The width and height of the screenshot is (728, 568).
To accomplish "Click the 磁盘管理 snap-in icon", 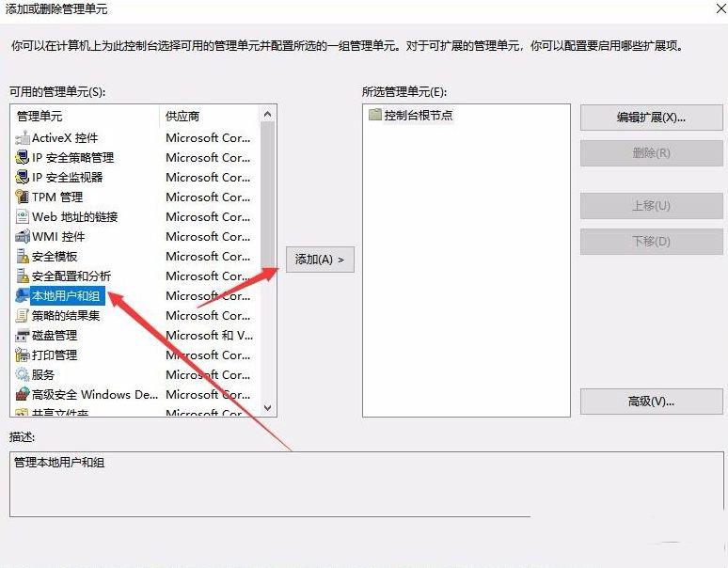I will point(23,336).
